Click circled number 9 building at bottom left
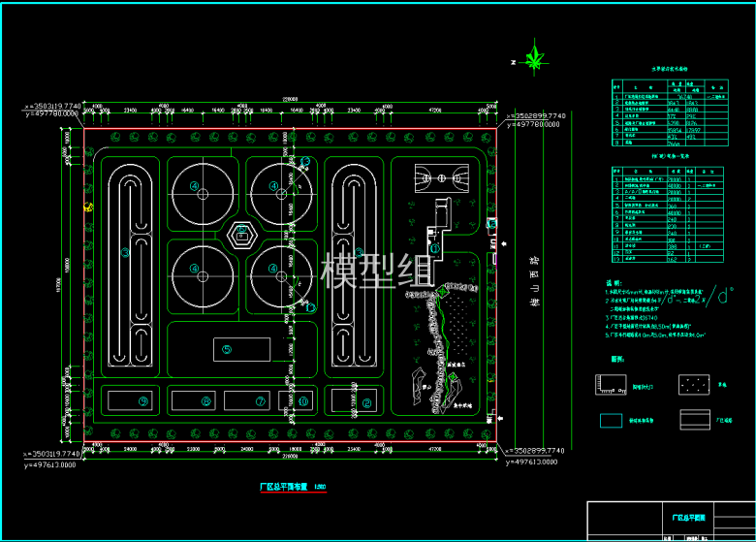The image size is (756, 542). point(143,400)
